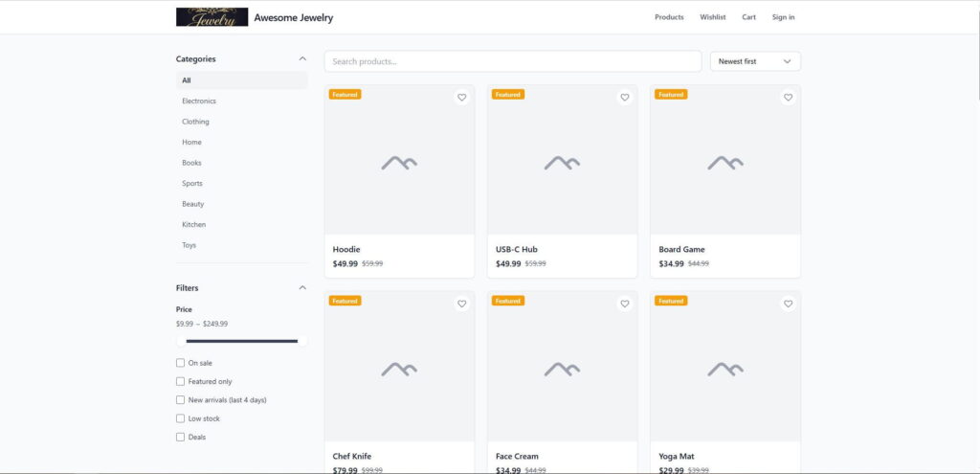Check the Featured only filter

click(x=181, y=381)
